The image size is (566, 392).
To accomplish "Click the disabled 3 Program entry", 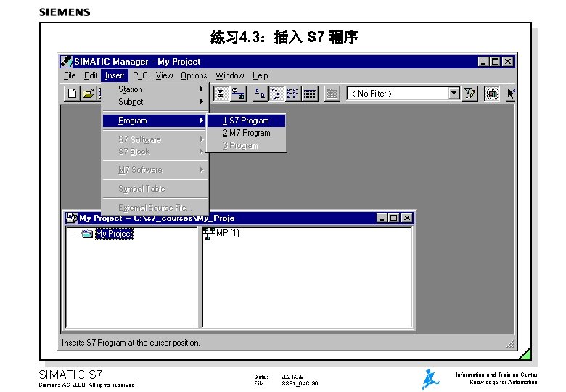I will coord(247,145).
